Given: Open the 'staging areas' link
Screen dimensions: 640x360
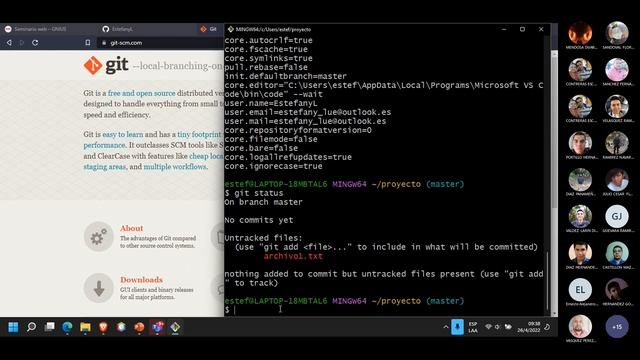Looking at the screenshot, I should 104,167.
